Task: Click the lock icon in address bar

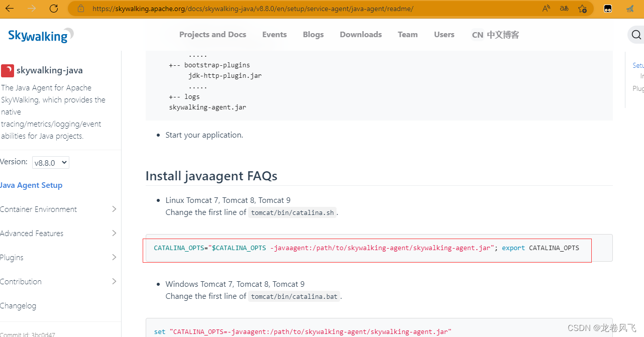Action: [81, 9]
